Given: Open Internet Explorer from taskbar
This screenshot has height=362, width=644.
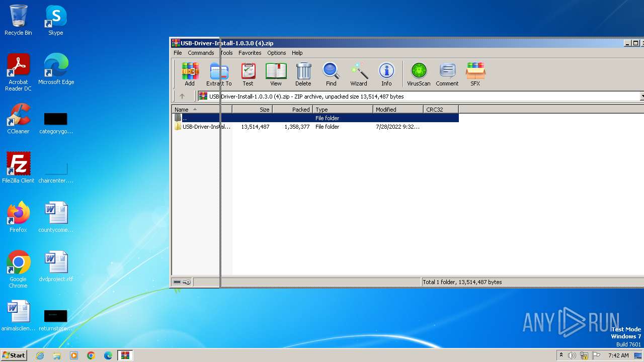Looking at the screenshot, I should 40,355.
